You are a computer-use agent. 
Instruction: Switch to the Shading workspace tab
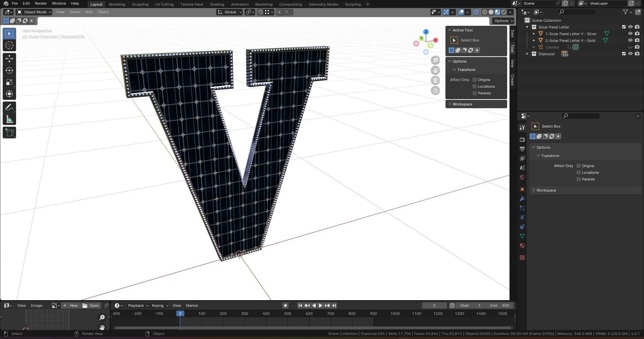(x=217, y=4)
